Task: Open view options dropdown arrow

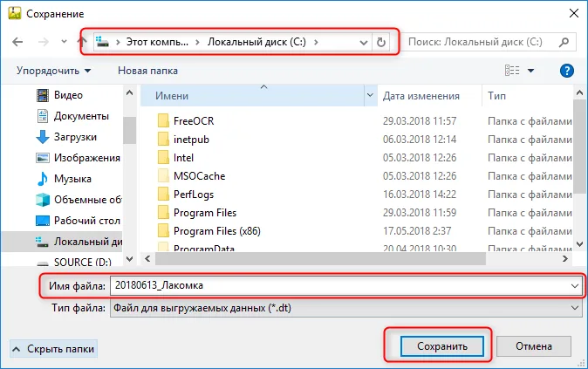Action: pyautogui.click(x=531, y=71)
